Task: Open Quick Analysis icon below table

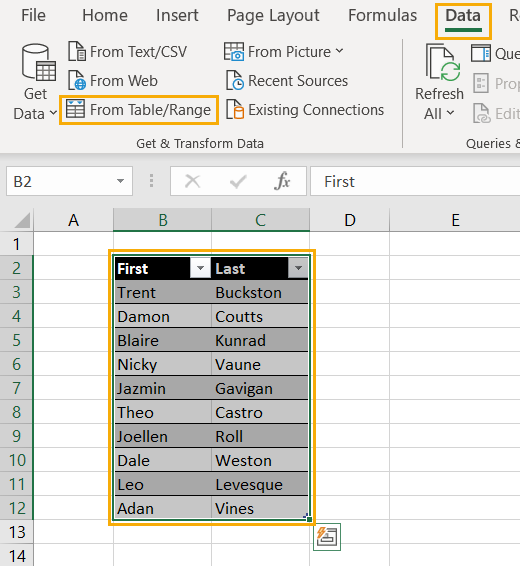Action: (327, 537)
